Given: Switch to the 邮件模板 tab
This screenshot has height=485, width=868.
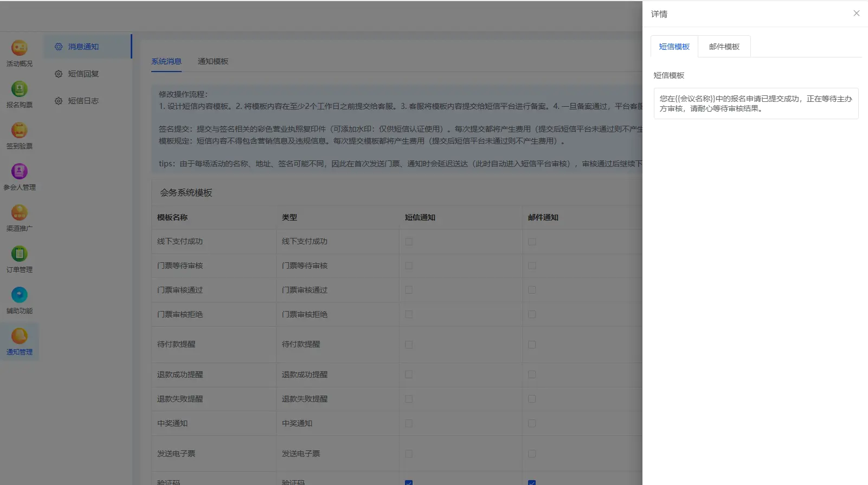Looking at the screenshot, I should pos(724,47).
